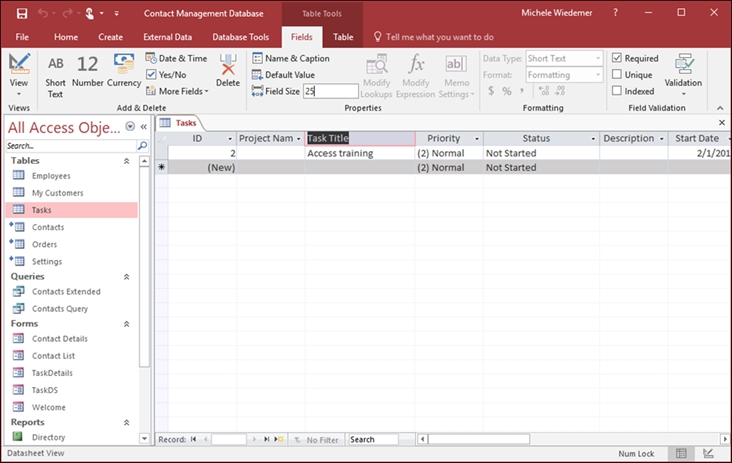Click Memo Settings icon
The height and width of the screenshot is (463, 732).
click(456, 64)
